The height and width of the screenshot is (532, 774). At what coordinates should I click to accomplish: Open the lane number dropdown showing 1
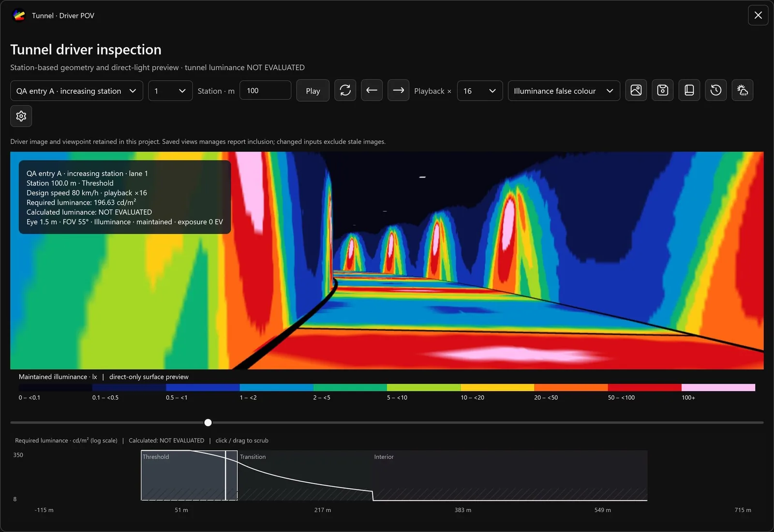point(170,91)
